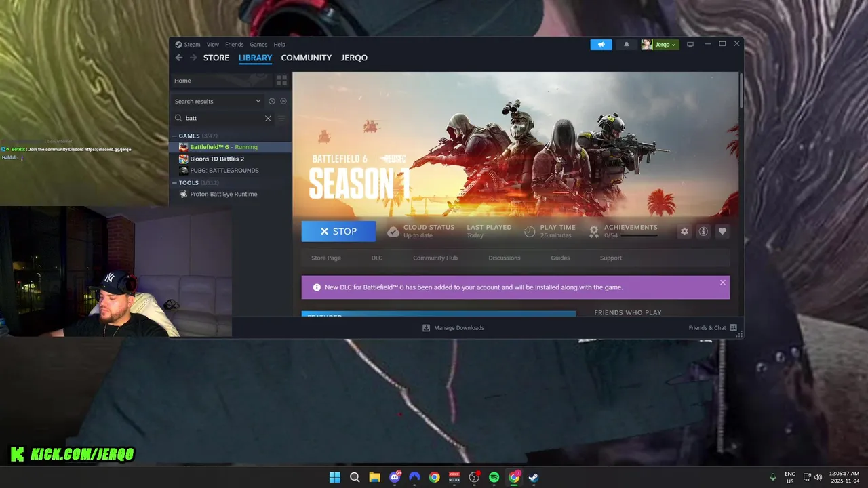Click the Manage Downloads label
The image size is (868, 488).
pyautogui.click(x=459, y=328)
